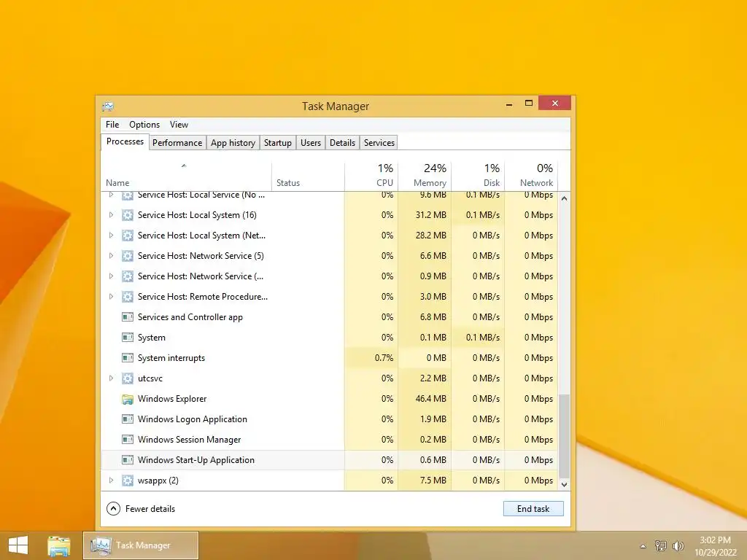Click the Windows Session Manager icon
747x560 pixels.
click(x=127, y=440)
